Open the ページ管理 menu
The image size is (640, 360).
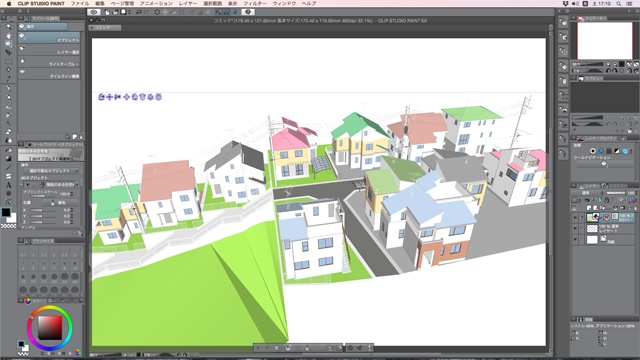point(122,3)
